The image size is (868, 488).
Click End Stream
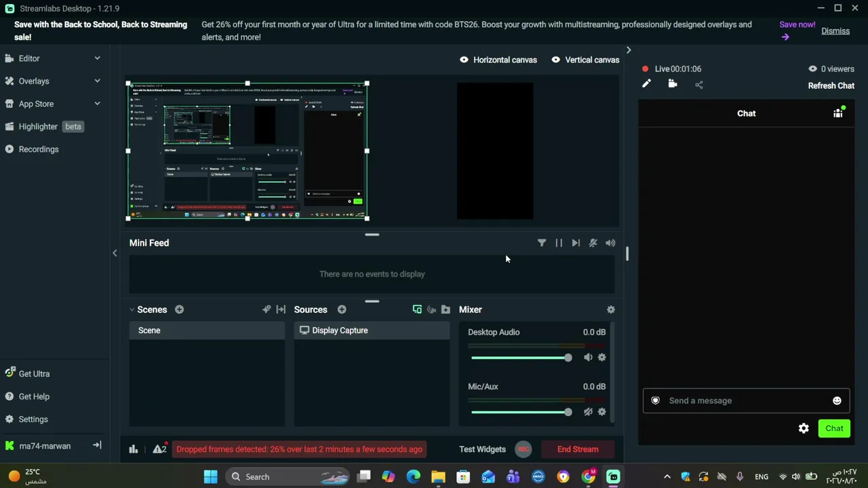point(578,449)
